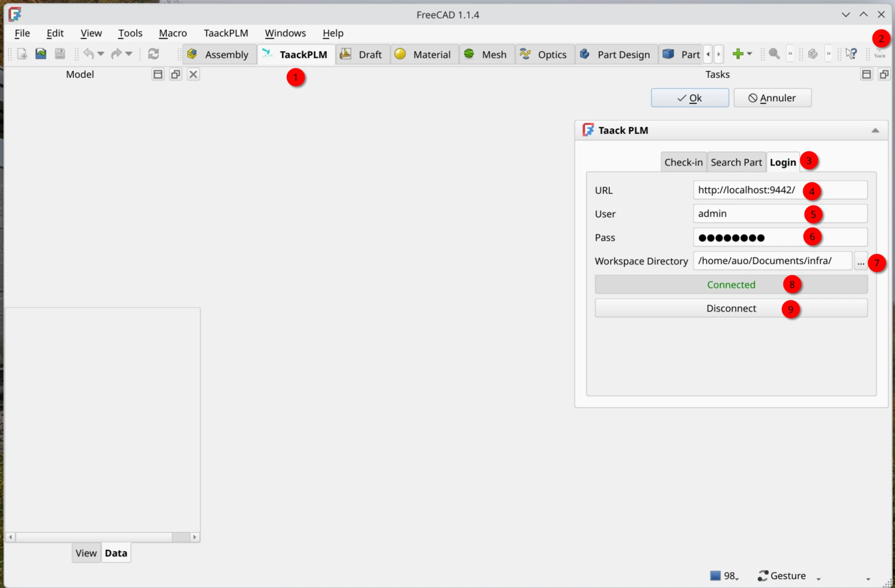Open the undo history dropdown arrow
Image resolution: width=895 pixels, height=588 pixels.
pyautogui.click(x=101, y=54)
